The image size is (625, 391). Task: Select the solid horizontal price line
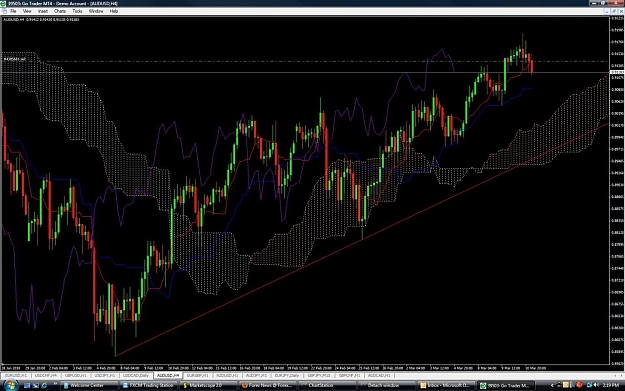[305, 72]
